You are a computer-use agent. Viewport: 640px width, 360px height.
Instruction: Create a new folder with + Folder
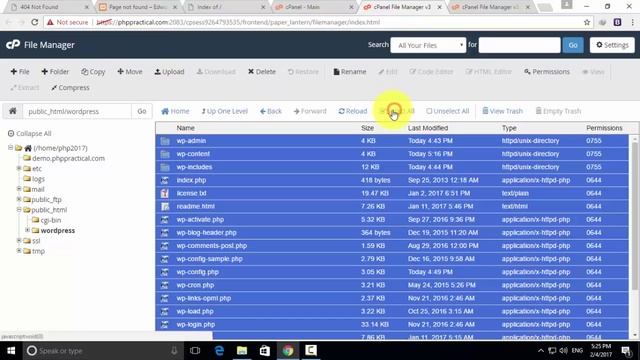pyautogui.click(x=55, y=72)
